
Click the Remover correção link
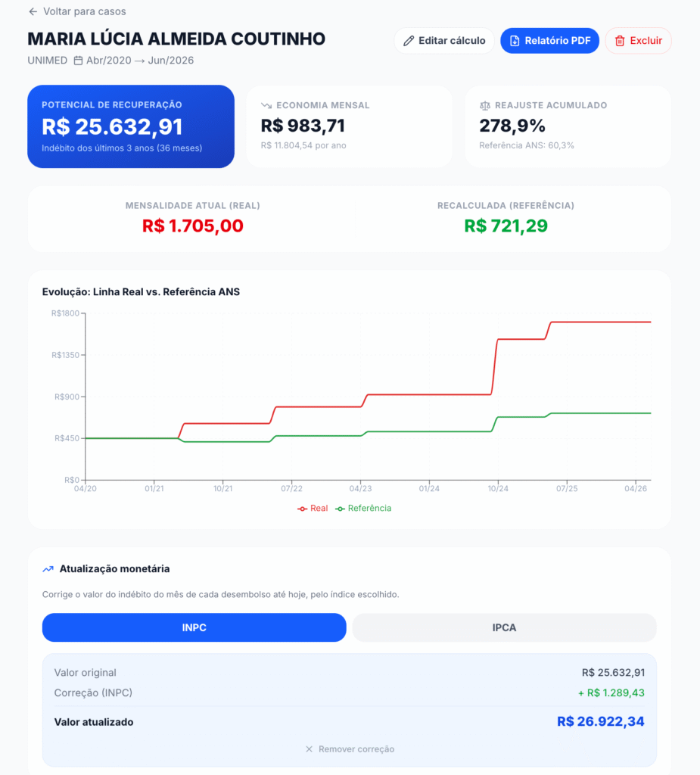point(350,749)
